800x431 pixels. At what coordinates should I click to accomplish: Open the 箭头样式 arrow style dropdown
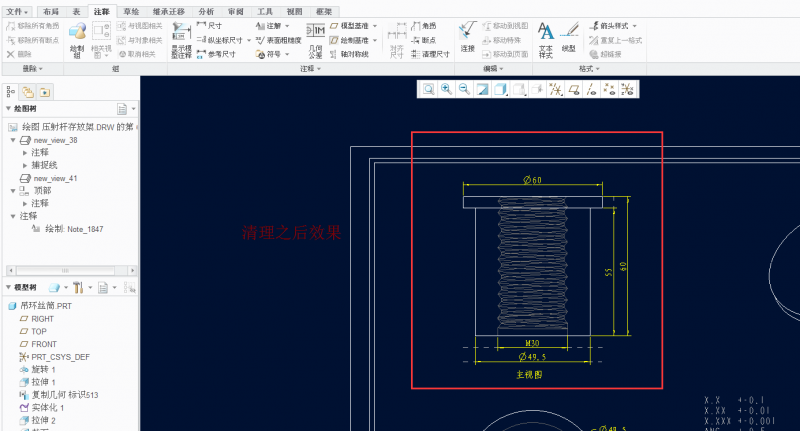(x=635, y=26)
